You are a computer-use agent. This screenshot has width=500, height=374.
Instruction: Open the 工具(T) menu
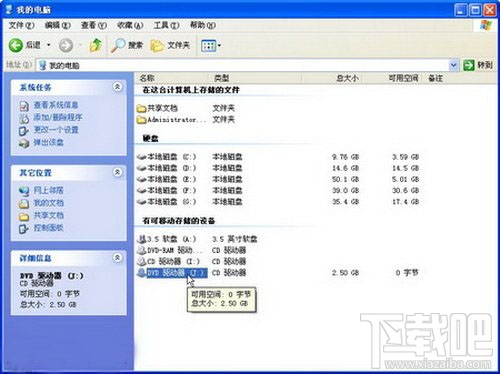tap(166, 25)
